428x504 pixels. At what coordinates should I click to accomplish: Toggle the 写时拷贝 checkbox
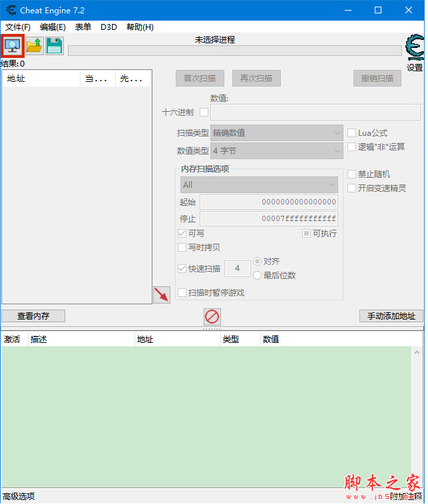pyautogui.click(x=182, y=247)
